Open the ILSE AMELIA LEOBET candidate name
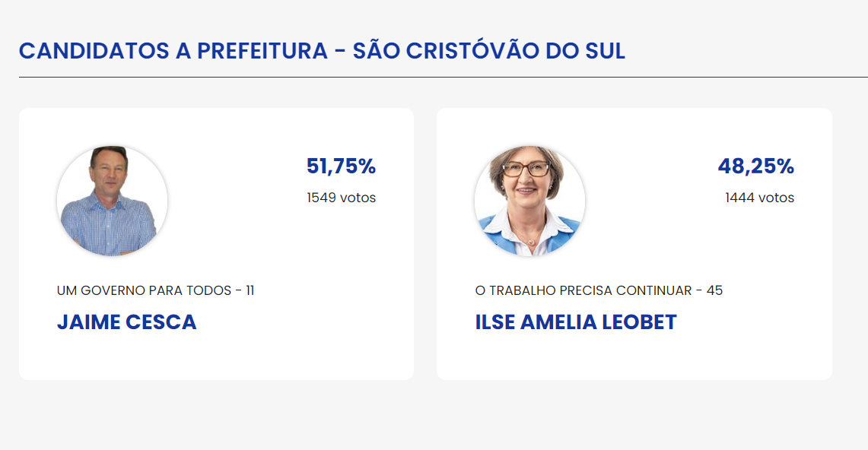Image resolution: width=868 pixels, height=450 pixels. 575,322
